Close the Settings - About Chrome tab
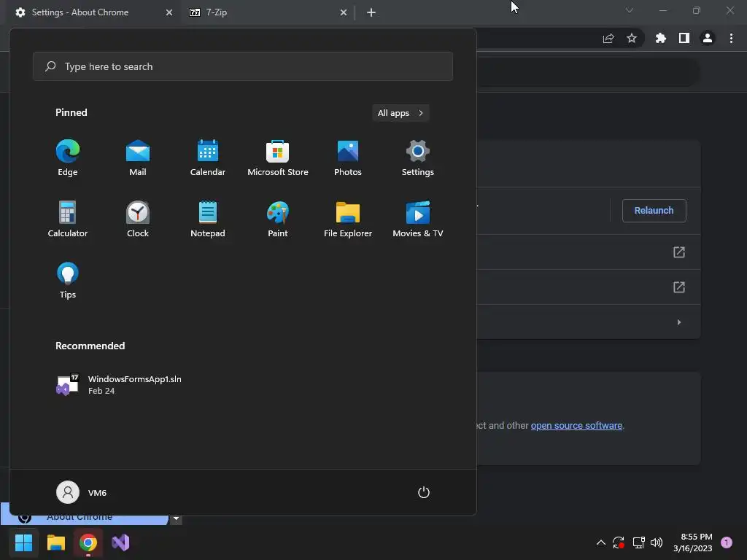 pos(169,12)
